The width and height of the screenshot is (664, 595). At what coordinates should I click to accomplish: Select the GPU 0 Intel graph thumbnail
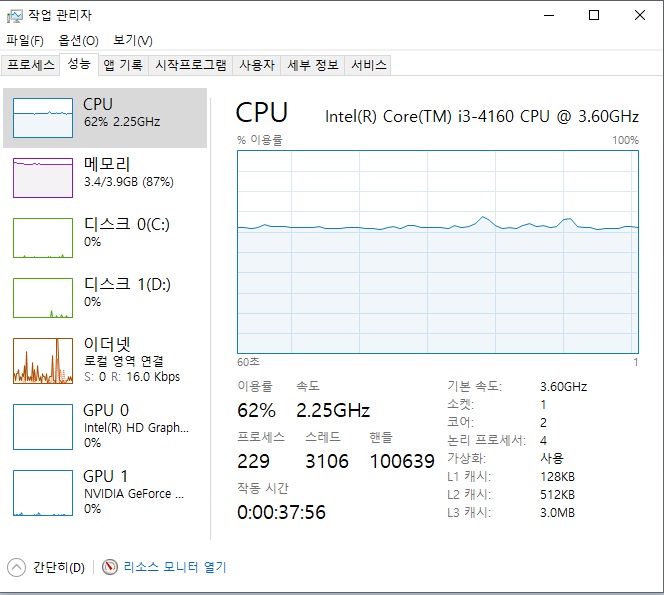[42, 427]
